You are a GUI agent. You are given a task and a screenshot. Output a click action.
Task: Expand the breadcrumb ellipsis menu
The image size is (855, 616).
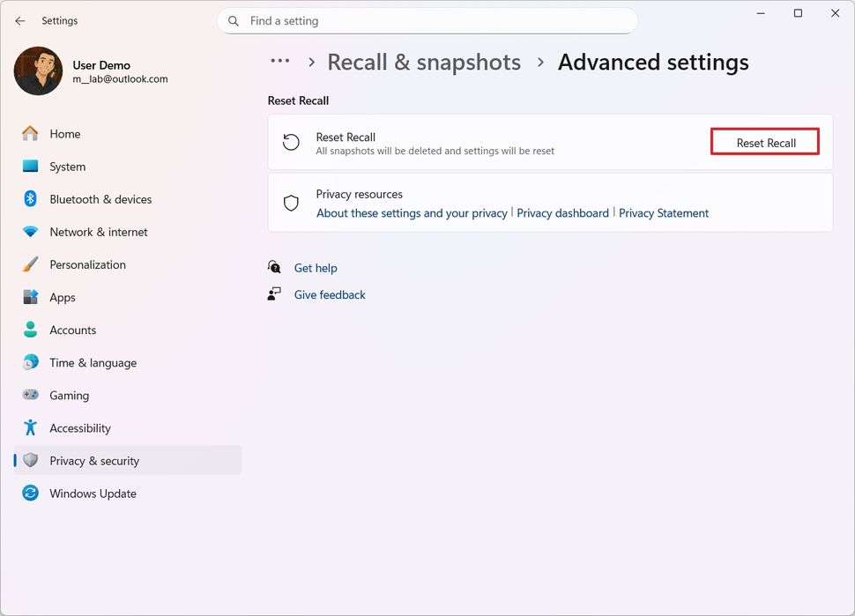280,61
